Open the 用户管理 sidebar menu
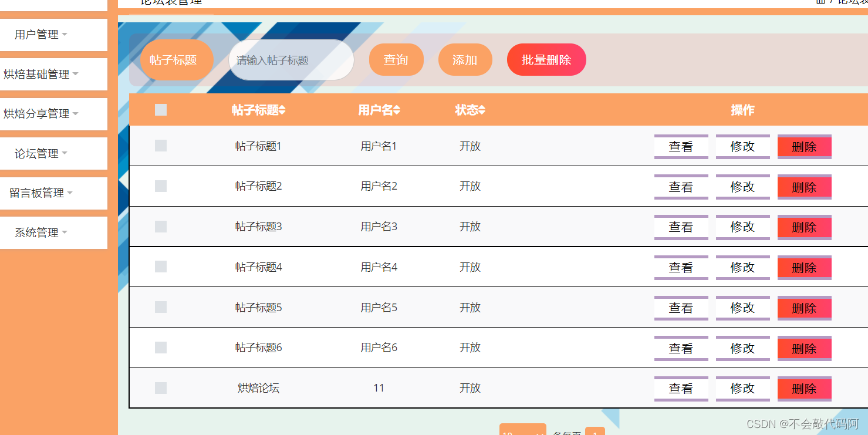The width and height of the screenshot is (868, 435). click(53, 35)
